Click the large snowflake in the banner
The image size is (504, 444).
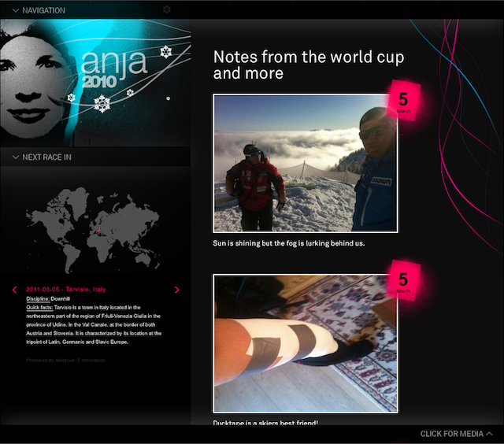pyautogui.click(x=102, y=103)
